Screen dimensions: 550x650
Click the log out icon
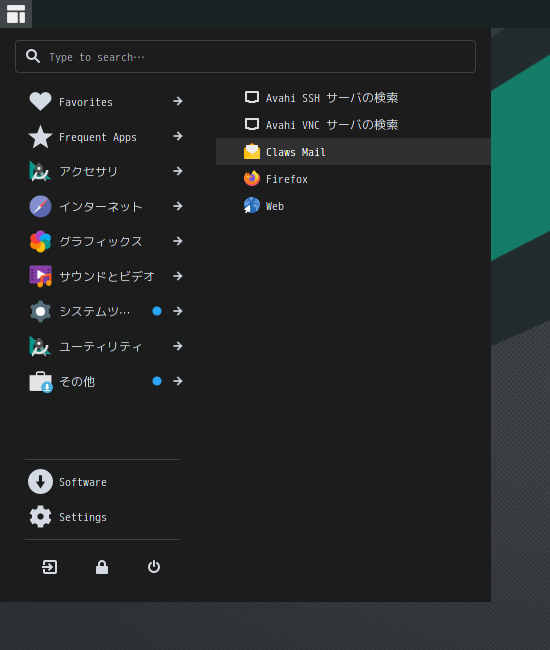[x=50, y=567]
